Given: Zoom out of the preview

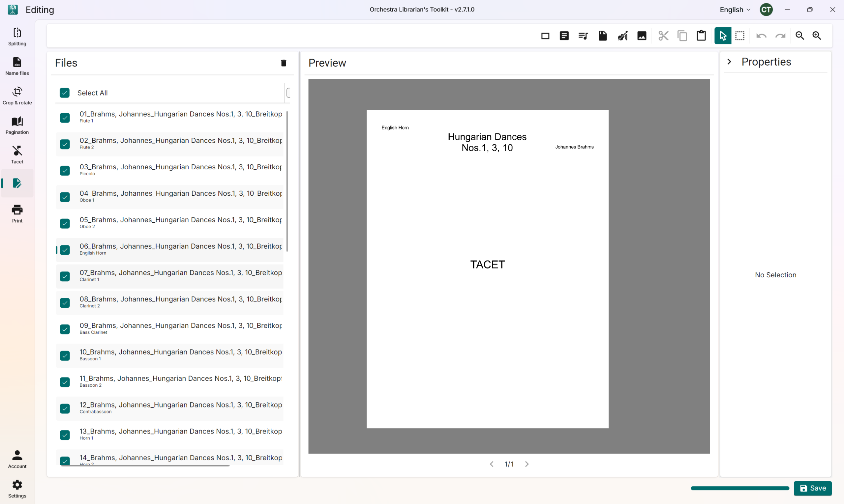Looking at the screenshot, I should pyautogui.click(x=800, y=36).
